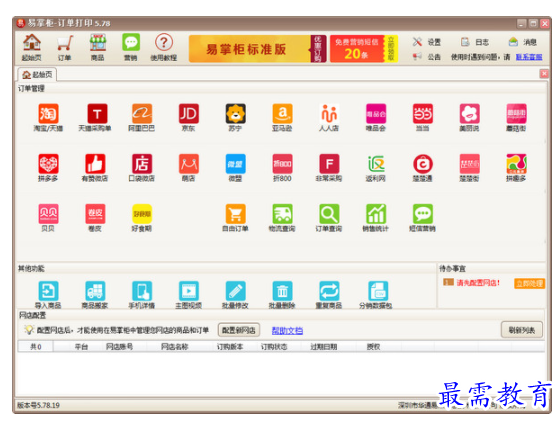
Task: Click the orange 立即处理 button
Action: tap(529, 284)
